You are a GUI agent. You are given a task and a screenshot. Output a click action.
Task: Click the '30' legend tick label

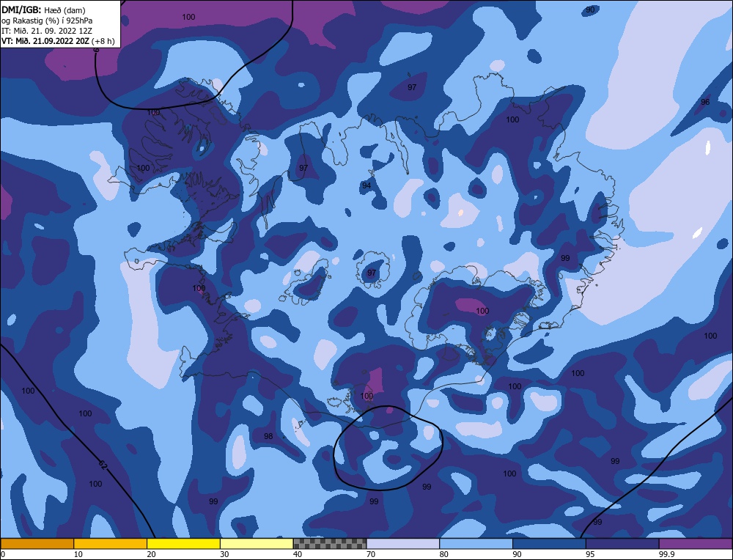(x=224, y=554)
